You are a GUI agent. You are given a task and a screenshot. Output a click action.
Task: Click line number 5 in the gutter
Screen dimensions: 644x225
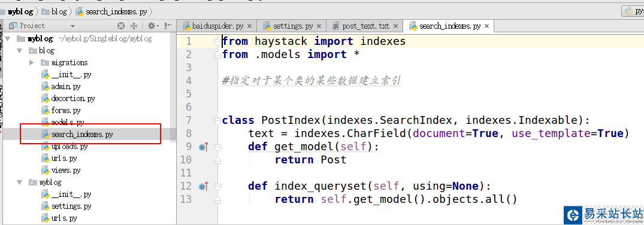(x=189, y=94)
